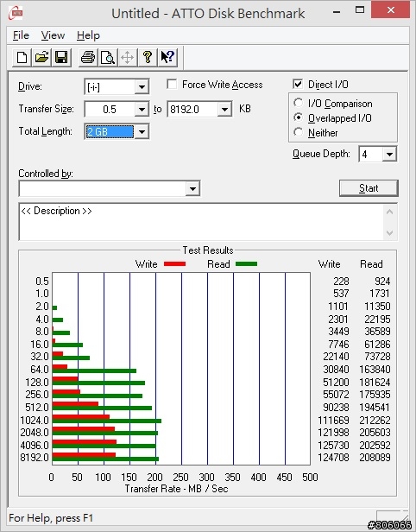The height and width of the screenshot is (532, 416).
Task: Maximize the ATTO Disk Benchmark window
Action: click(x=360, y=10)
